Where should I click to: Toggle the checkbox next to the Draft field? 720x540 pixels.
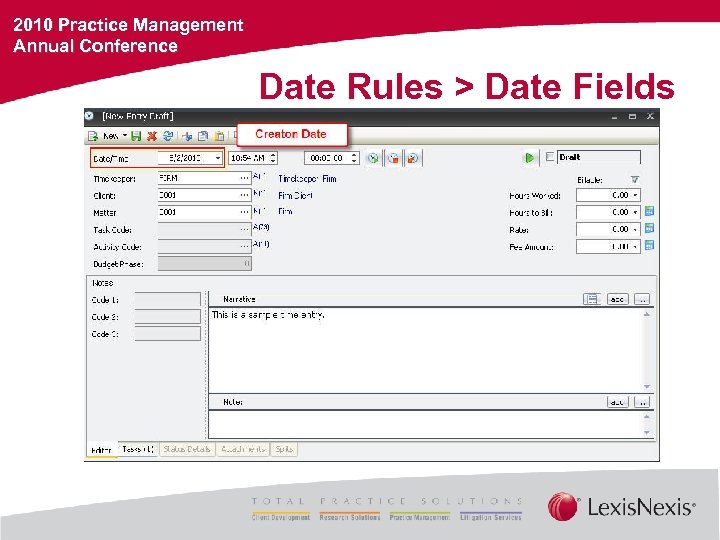click(550, 157)
